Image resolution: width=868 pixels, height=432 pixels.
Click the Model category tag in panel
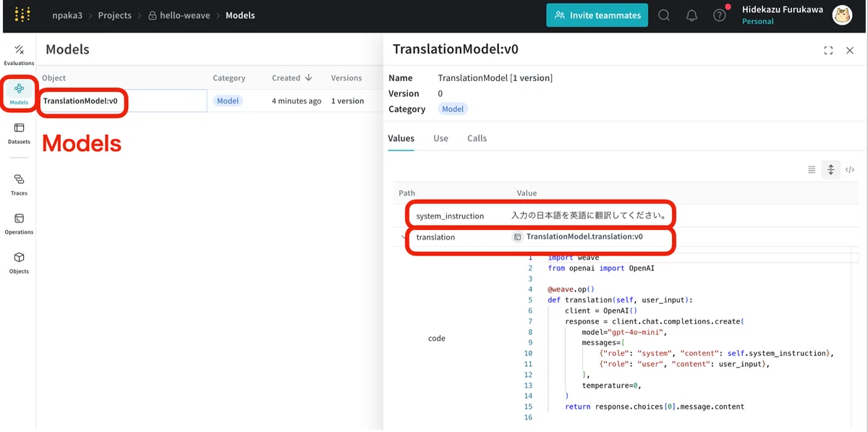(x=453, y=109)
